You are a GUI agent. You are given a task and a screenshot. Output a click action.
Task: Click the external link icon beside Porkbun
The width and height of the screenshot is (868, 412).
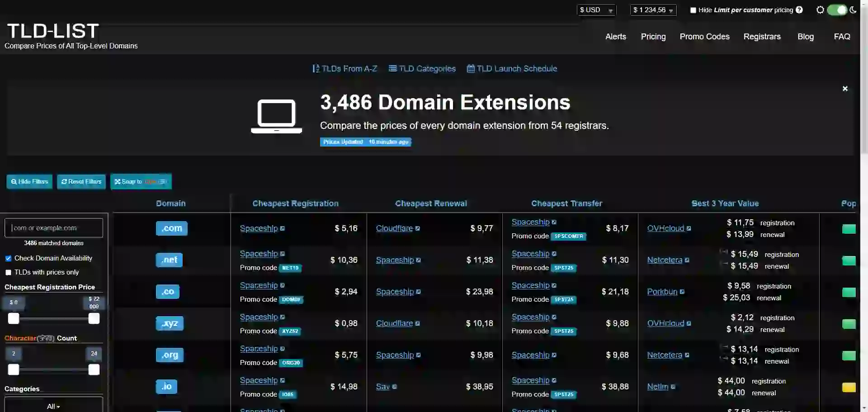pos(682,292)
